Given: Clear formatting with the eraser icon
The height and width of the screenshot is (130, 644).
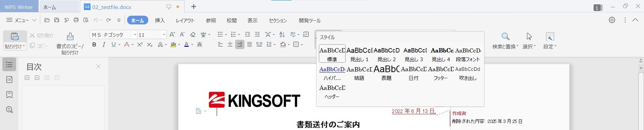Looking at the screenshot, I should pyautogui.click(x=193, y=34).
